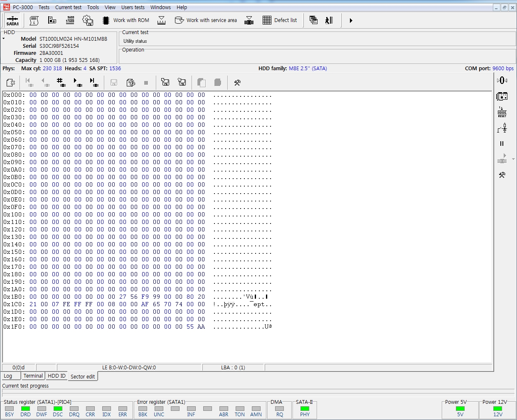Click the Work with ROM chip icon
The image size is (517, 420).
106,20
